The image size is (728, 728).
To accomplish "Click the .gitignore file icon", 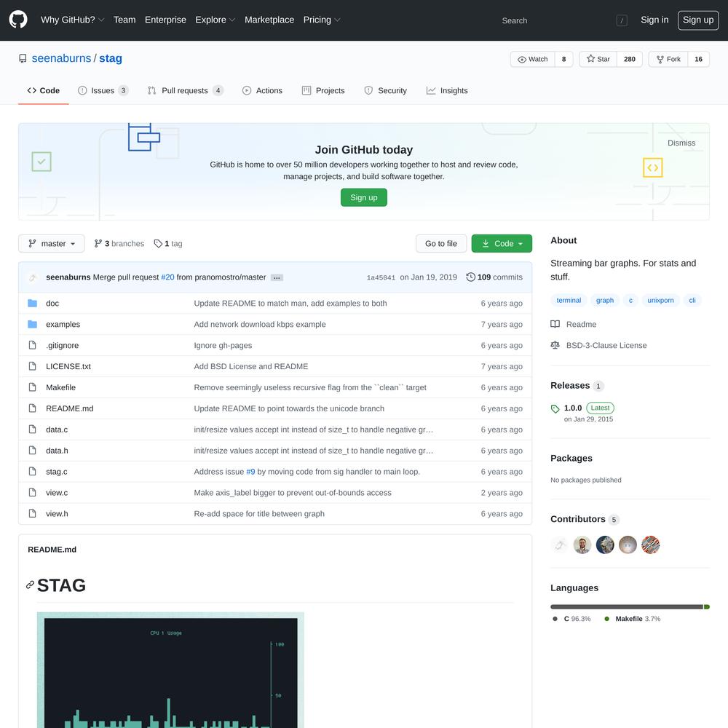I will pos(32,345).
